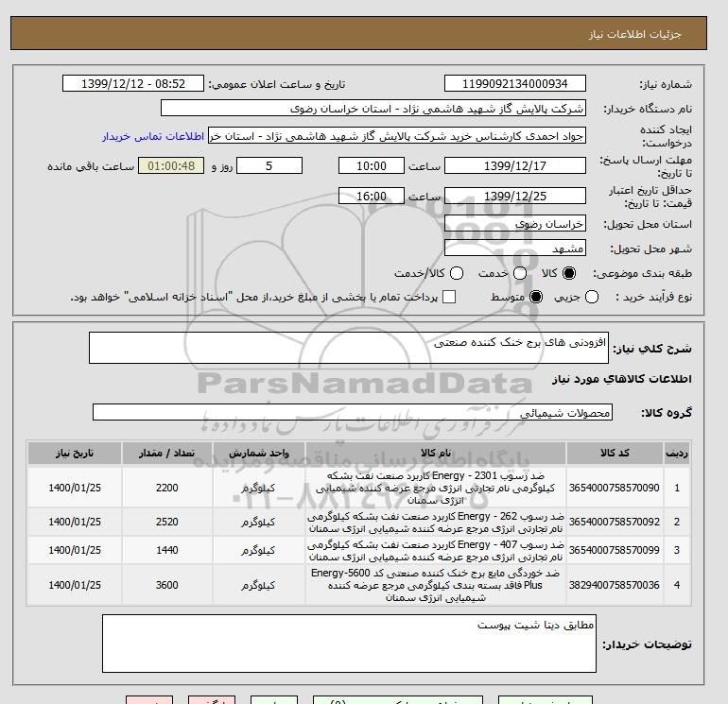Image resolution: width=728 pixels, height=704 pixels.
Task: Click the price validity date 1399/12/25
Action: coord(515,196)
